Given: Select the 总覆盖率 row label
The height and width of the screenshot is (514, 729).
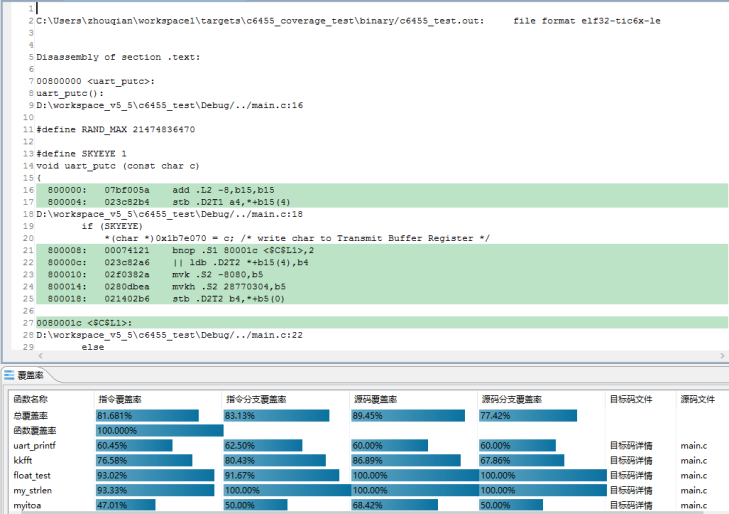Looking at the screenshot, I should [31, 416].
